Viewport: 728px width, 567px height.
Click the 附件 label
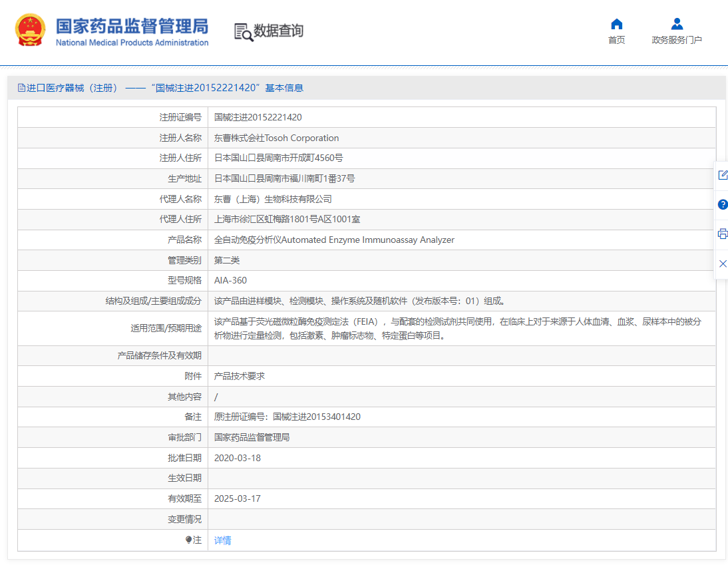[x=193, y=376]
